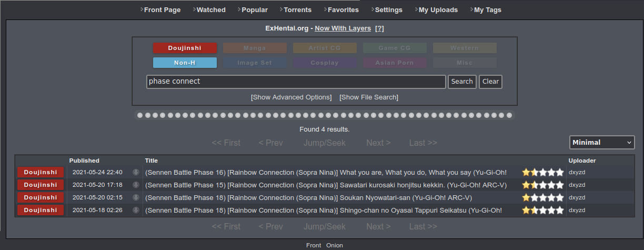Open torrent download icon for What you are row
This screenshot has height=250, width=644.
tap(136, 172)
